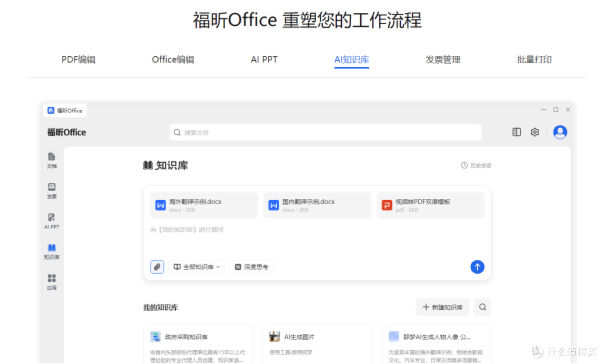Switch to the Office编辑 tab
602x364 pixels.
[x=173, y=60]
